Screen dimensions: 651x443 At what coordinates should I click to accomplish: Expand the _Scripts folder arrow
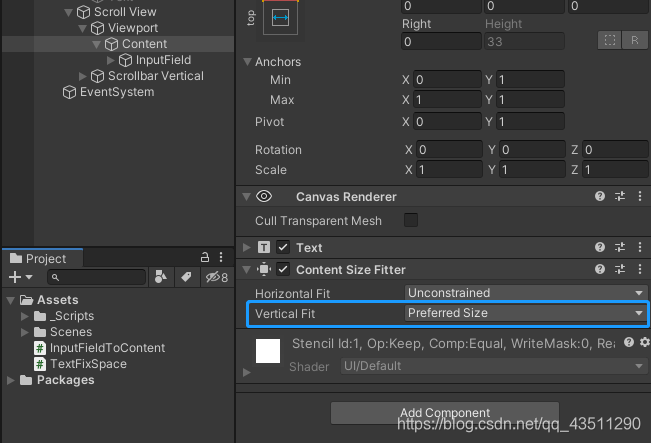[25, 316]
